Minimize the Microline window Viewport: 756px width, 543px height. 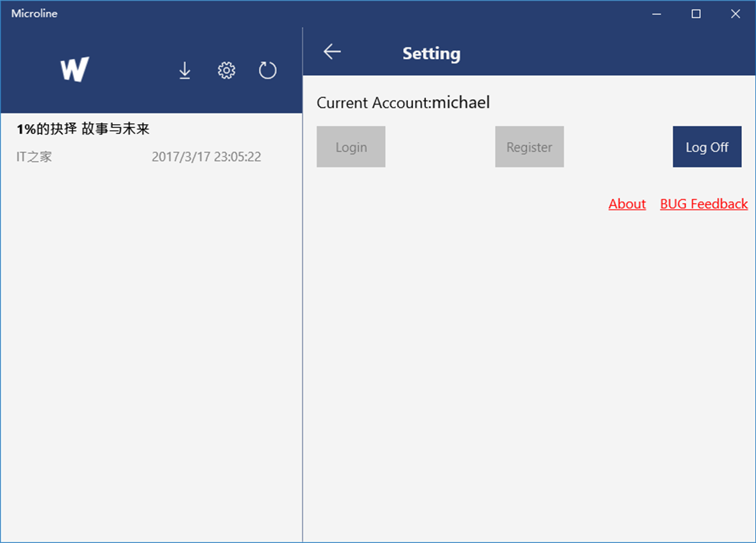[x=657, y=13]
